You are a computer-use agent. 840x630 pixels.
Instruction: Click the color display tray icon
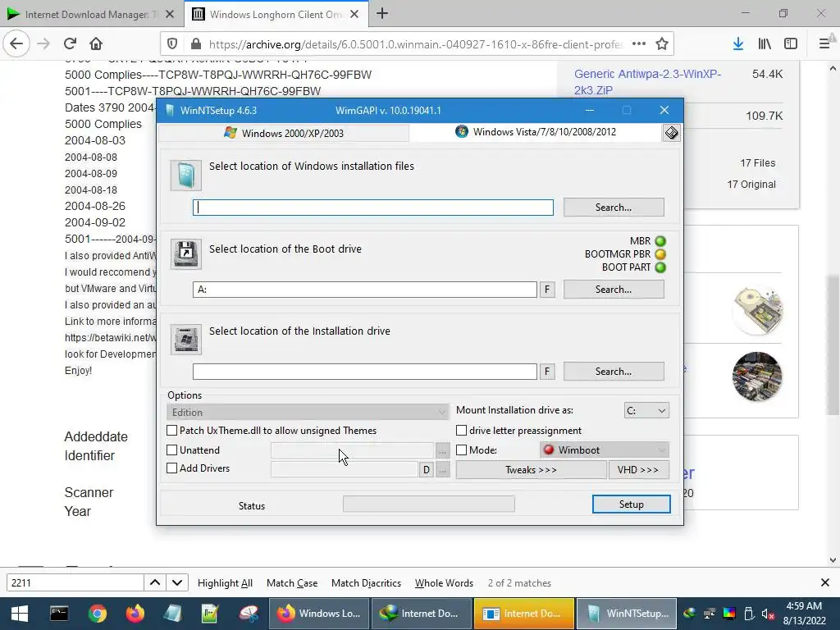(729, 614)
